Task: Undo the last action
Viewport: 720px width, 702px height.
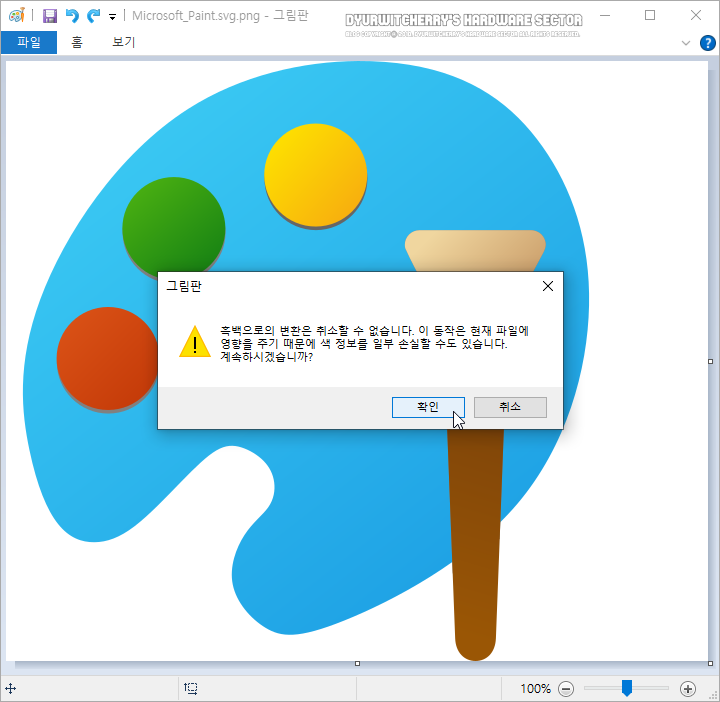Action: [72, 16]
